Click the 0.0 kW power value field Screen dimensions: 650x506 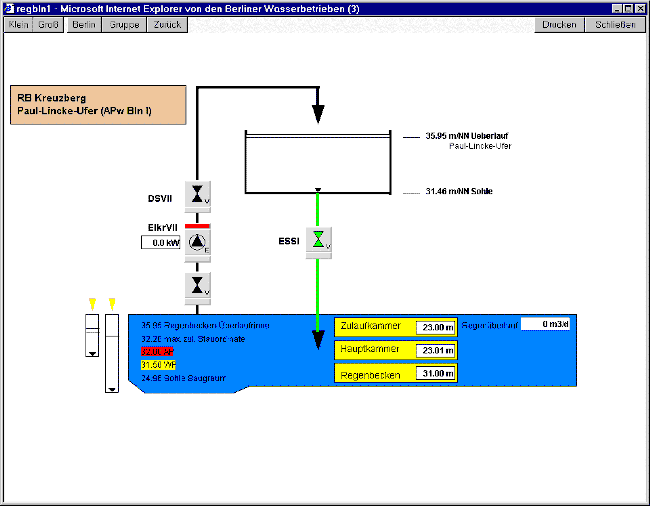pos(161,242)
